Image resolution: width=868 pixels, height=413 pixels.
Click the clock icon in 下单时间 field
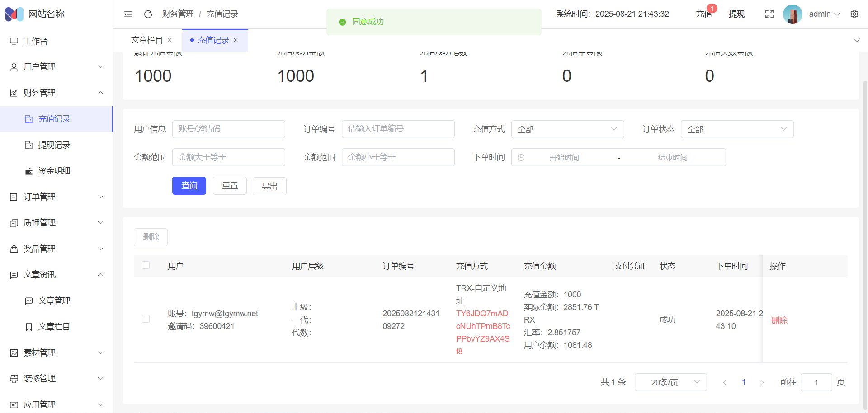click(521, 158)
